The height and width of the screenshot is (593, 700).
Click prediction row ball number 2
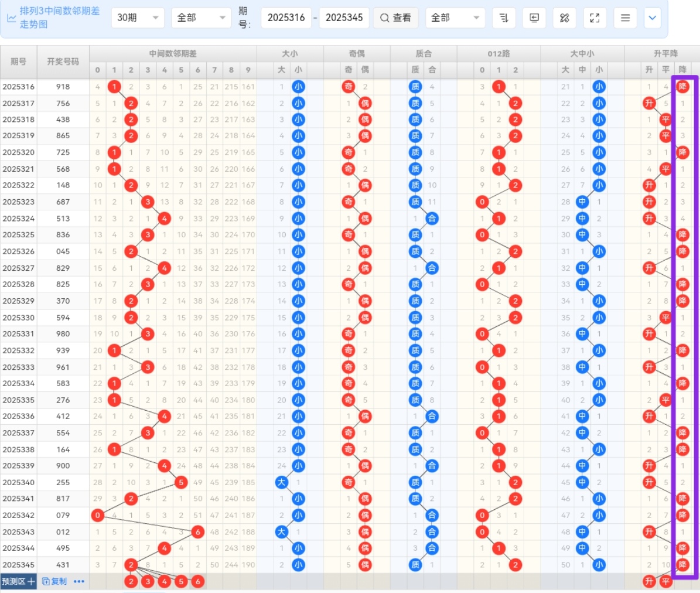point(131,581)
